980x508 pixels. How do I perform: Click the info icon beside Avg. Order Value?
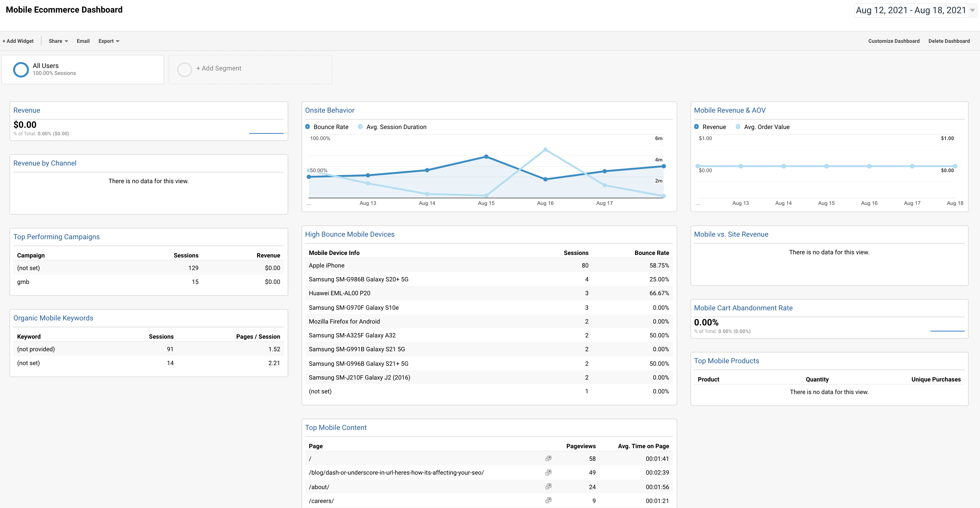click(738, 127)
